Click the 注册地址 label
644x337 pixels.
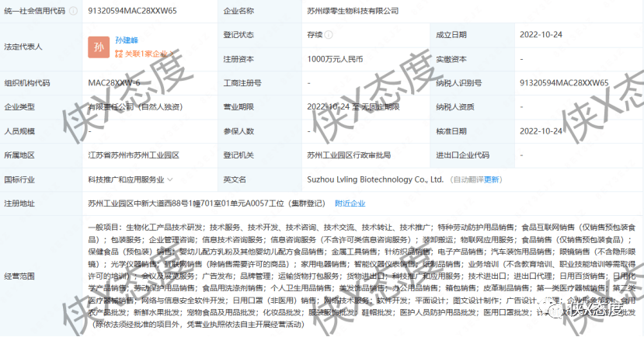[19, 203]
